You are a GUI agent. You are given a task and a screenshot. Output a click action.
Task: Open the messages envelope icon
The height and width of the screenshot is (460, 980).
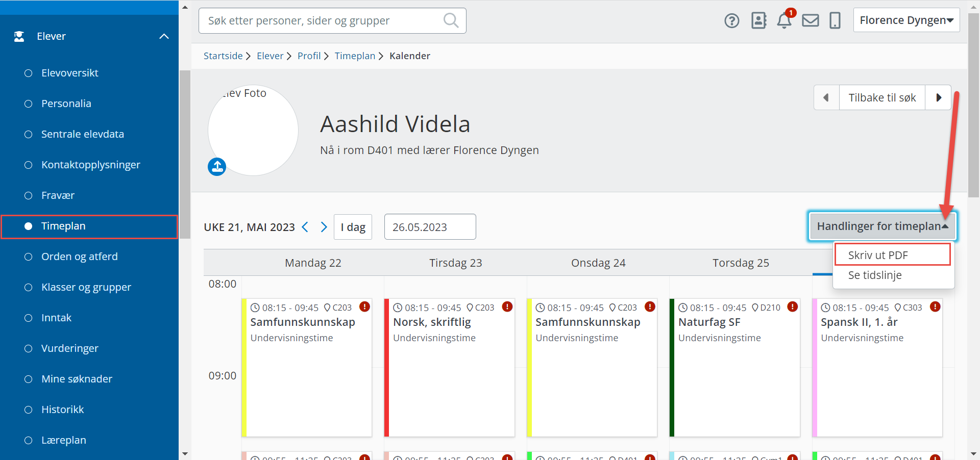(810, 21)
